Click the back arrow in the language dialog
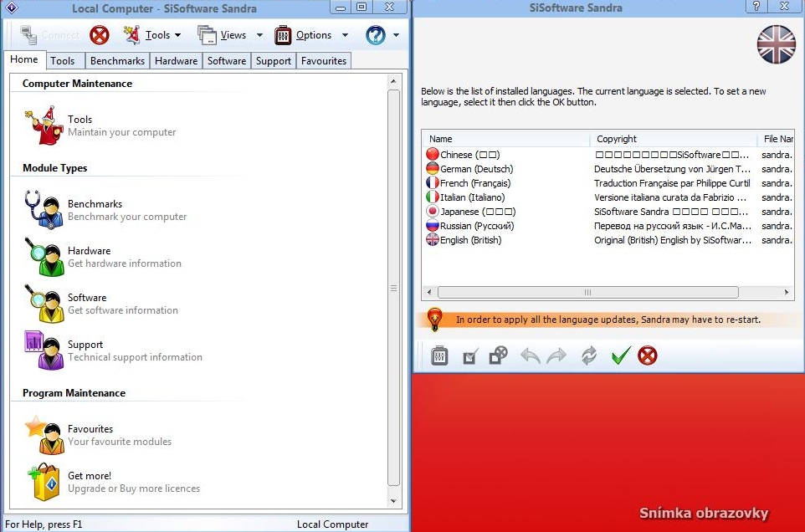The height and width of the screenshot is (532, 805). [x=530, y=356]
